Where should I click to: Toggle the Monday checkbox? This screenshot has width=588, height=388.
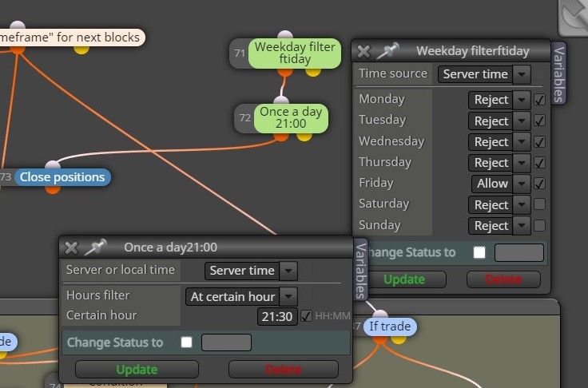[539, 100]
